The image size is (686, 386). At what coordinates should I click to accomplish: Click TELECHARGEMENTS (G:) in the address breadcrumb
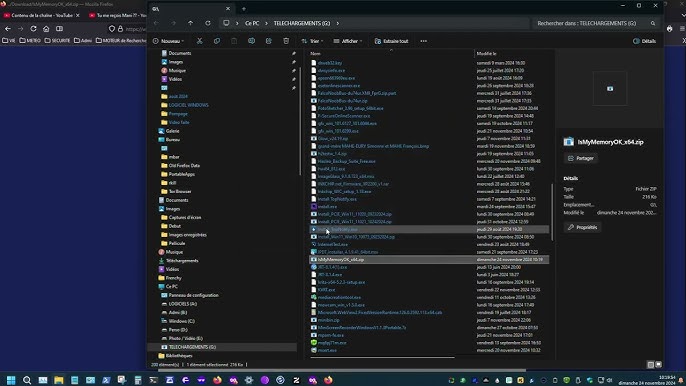[x=302, y=23]
